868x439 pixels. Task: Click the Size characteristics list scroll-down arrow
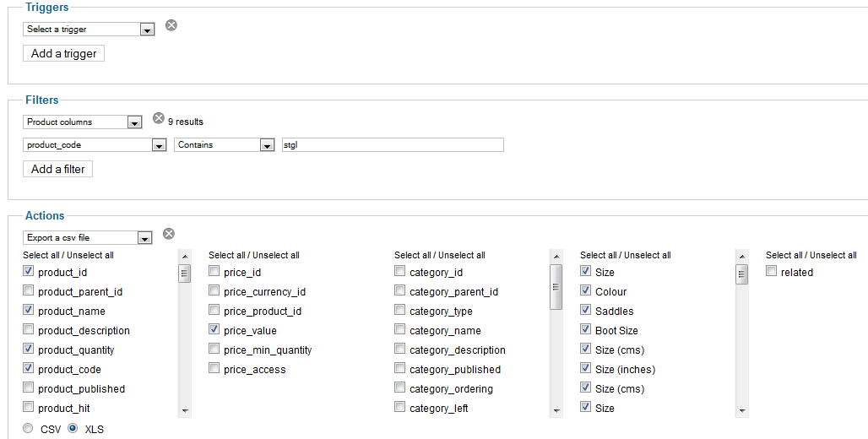click(x=742, y=411)
